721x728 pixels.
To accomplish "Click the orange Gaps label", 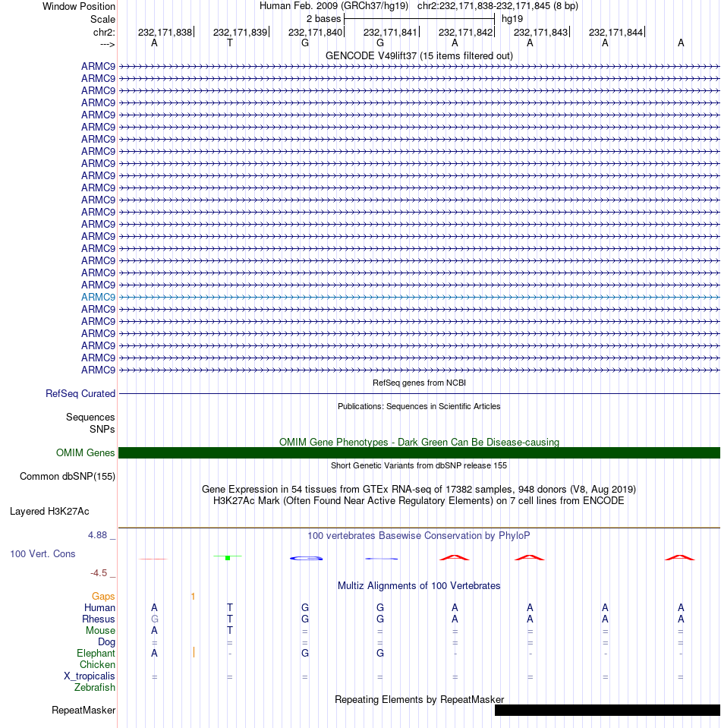I will pyautogui.click(x=103, y=597).
